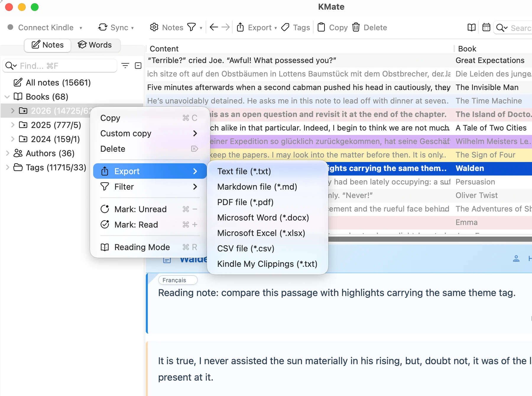Image resolution: width=532 pixels, height=396 pixels.
Task: Expand the Tags tree node
Action: (7, 167)
